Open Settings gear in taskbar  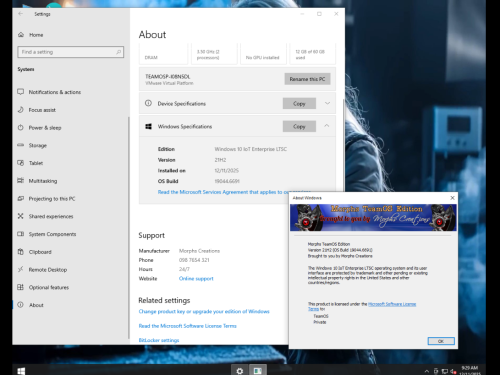tap(240, 370)
